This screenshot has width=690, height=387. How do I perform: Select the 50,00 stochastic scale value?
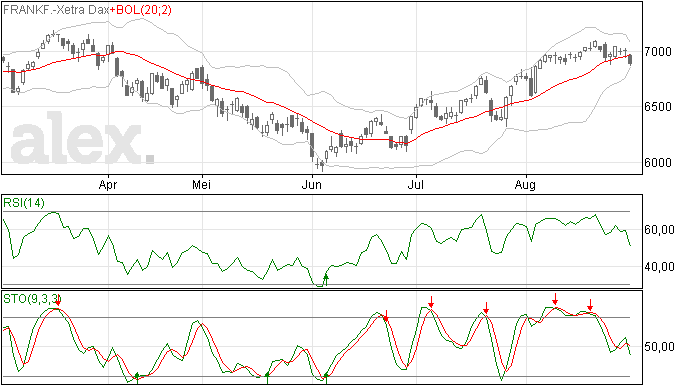pos(659,347)
